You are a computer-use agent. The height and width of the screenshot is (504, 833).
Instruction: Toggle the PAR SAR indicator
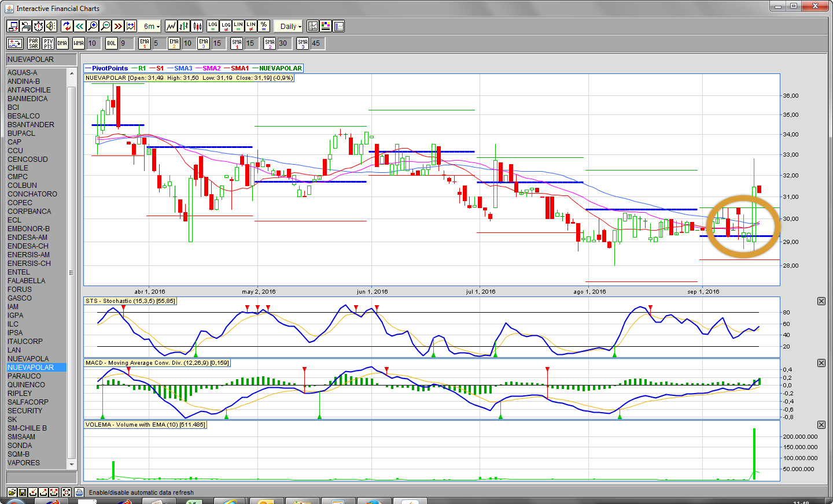(34, 43)
